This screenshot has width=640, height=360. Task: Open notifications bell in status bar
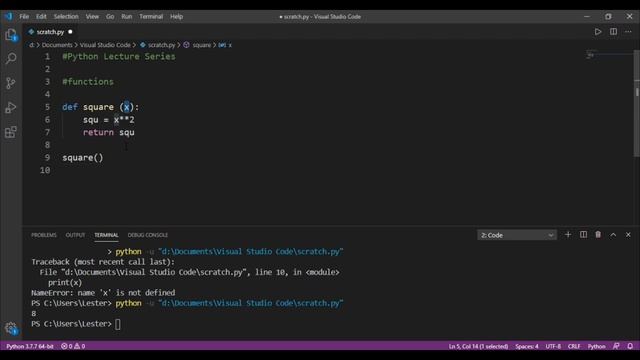[630, 346]
